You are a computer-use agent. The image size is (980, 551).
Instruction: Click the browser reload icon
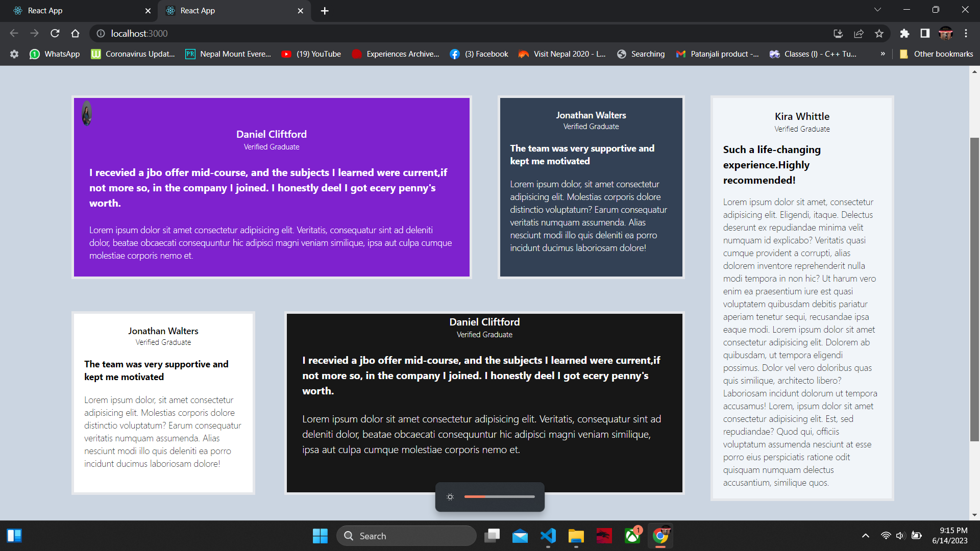pyautogui.click(x=55, y=33)
